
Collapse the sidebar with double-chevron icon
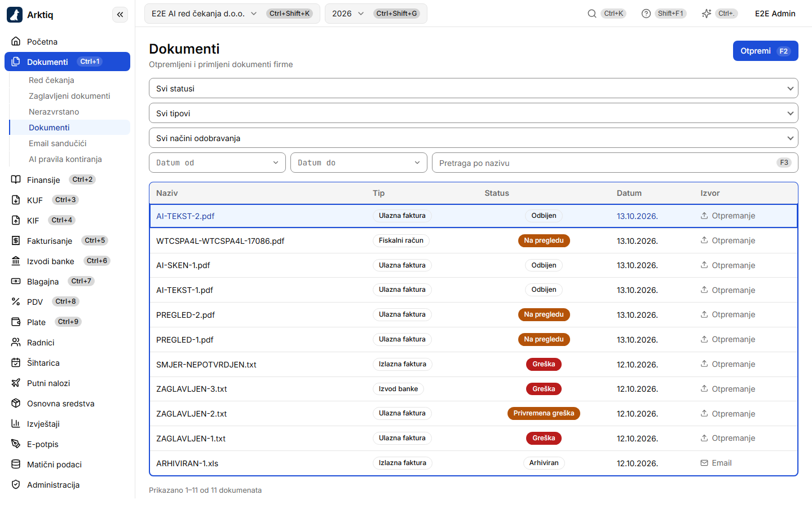tap(120, 15)
